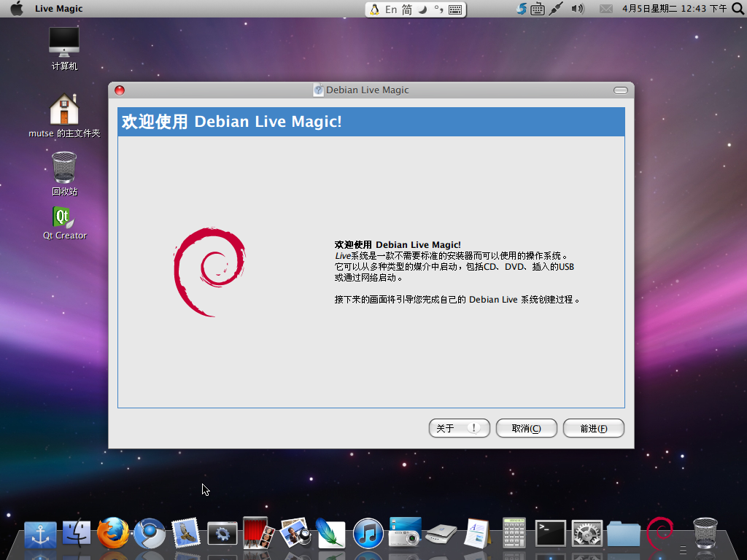Launch Finder from the dock
This screenshot has height=560, width=747.
[x=76, y=533]
